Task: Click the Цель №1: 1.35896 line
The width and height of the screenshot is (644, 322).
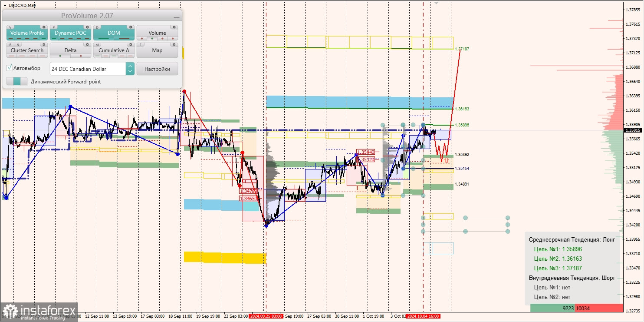Action: point(558,249)
